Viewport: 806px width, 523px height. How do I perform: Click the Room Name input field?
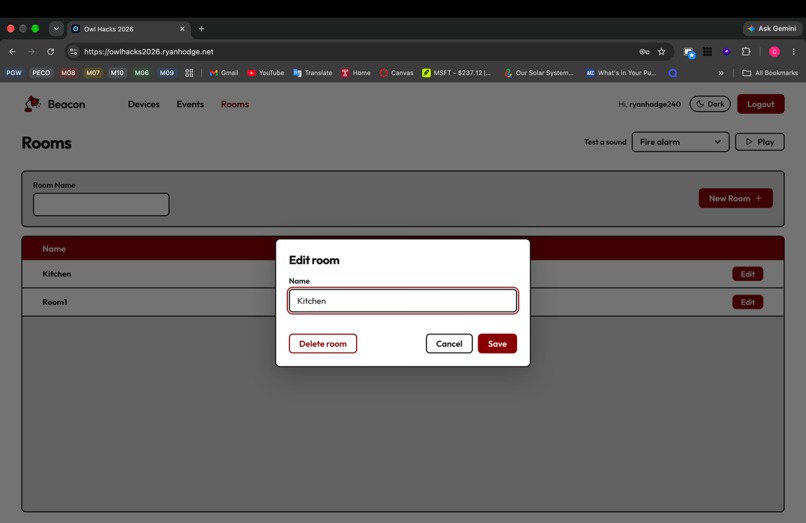[101, 205]
